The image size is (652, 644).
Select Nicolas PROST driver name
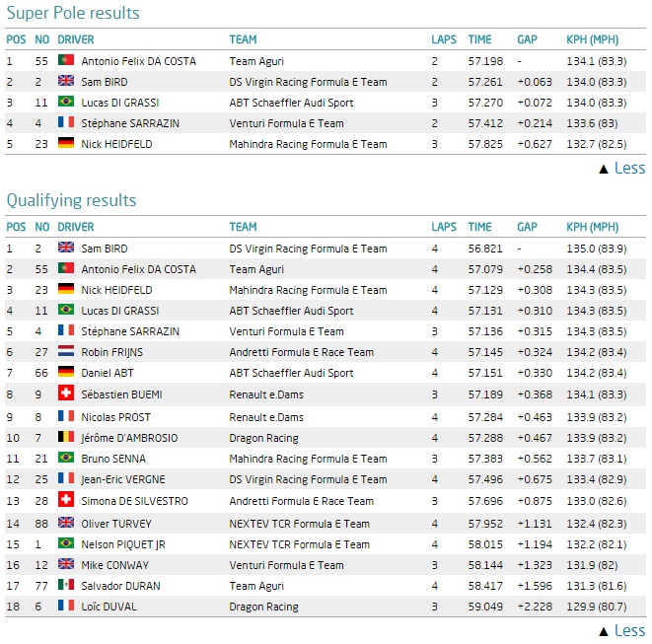coord(116,417)
